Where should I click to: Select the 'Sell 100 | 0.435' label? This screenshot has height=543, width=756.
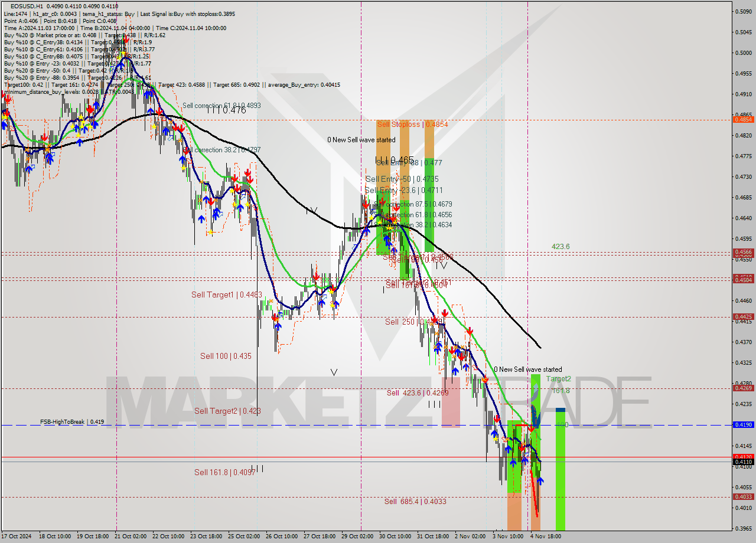[x=226, y=356]
